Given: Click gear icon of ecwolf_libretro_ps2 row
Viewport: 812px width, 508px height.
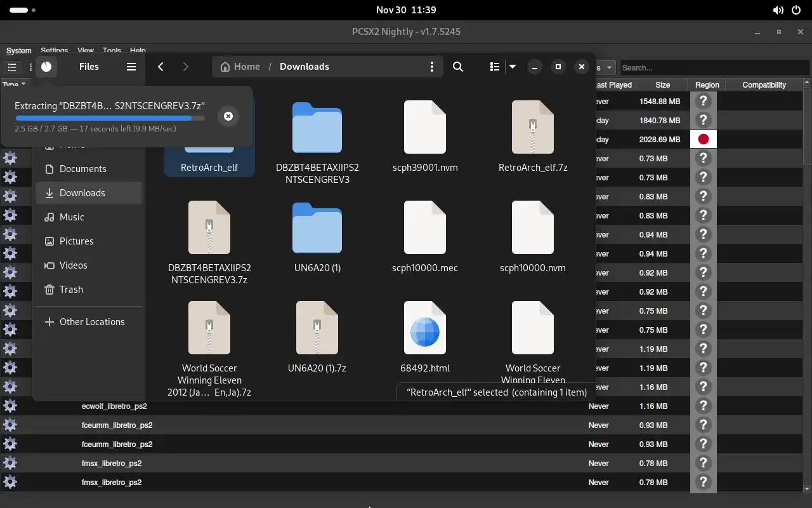Looking at the screenshot, I should click(x=10, y=406).
